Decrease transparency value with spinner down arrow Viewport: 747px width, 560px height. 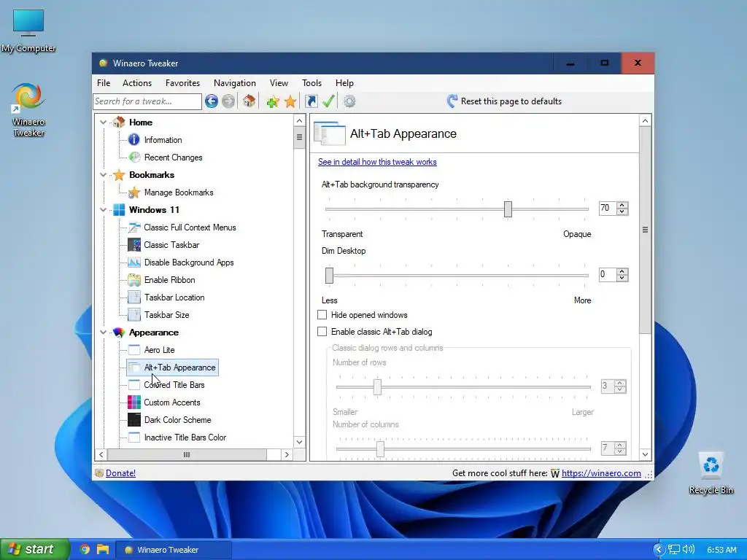[x=622, y=211]
